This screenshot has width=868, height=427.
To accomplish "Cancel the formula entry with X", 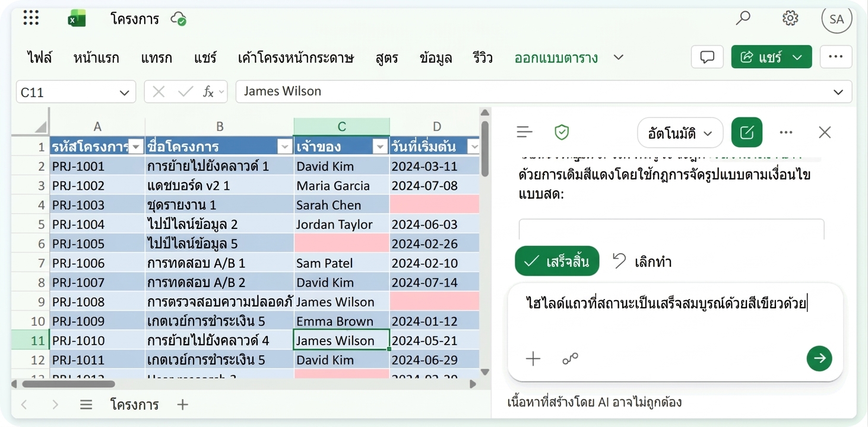I will [x=159, y=92].
